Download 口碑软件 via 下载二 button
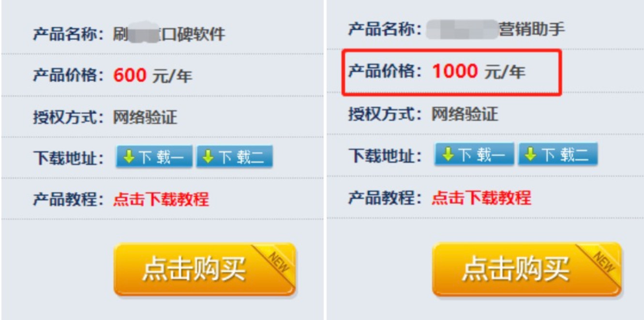The width and height of the screenshot is (644, 320). (x=234, y=157)
